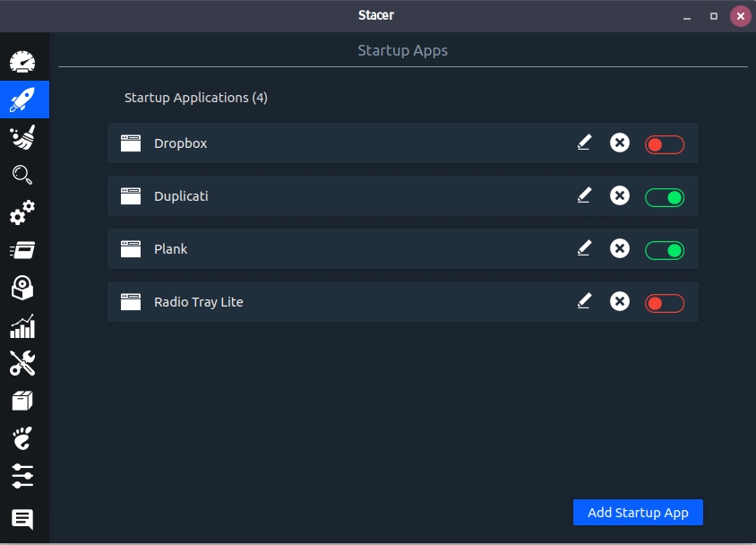
Task: Enable the Dropbox startup toggle
Action: point(665,143)
